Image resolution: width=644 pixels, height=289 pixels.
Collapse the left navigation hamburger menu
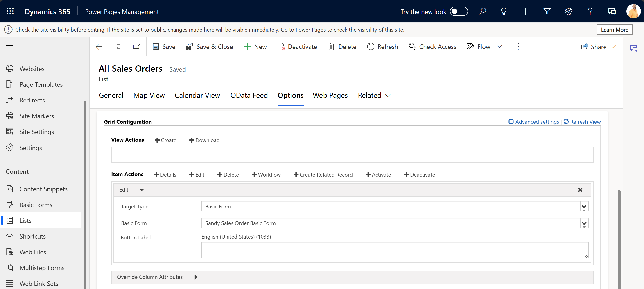[9, 47]
